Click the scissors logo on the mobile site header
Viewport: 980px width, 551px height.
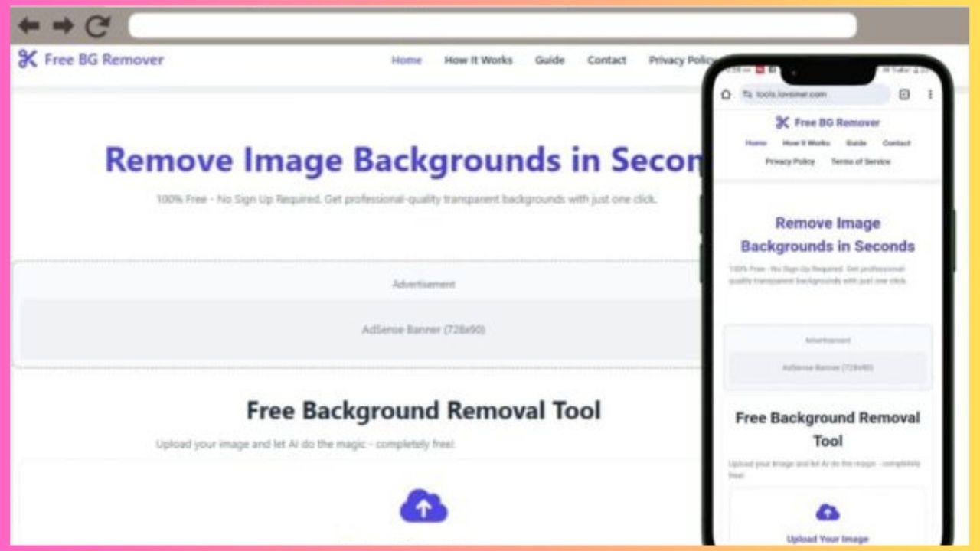click(x=782, y=122)
